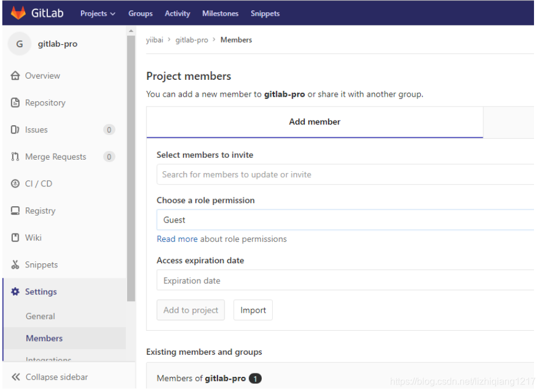Select the Add member tab
This screenshot has height=392, width=541.
(x=315, y=122)
